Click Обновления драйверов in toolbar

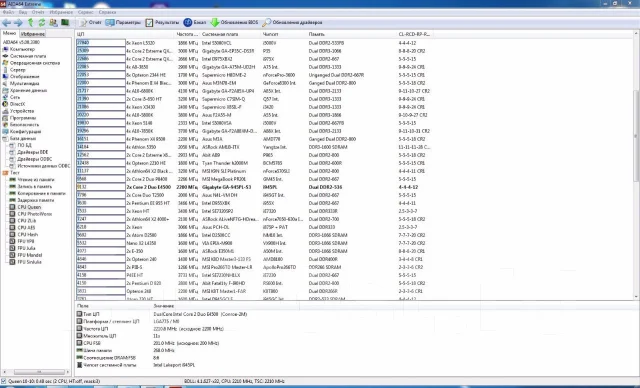(x=292, y=22)
